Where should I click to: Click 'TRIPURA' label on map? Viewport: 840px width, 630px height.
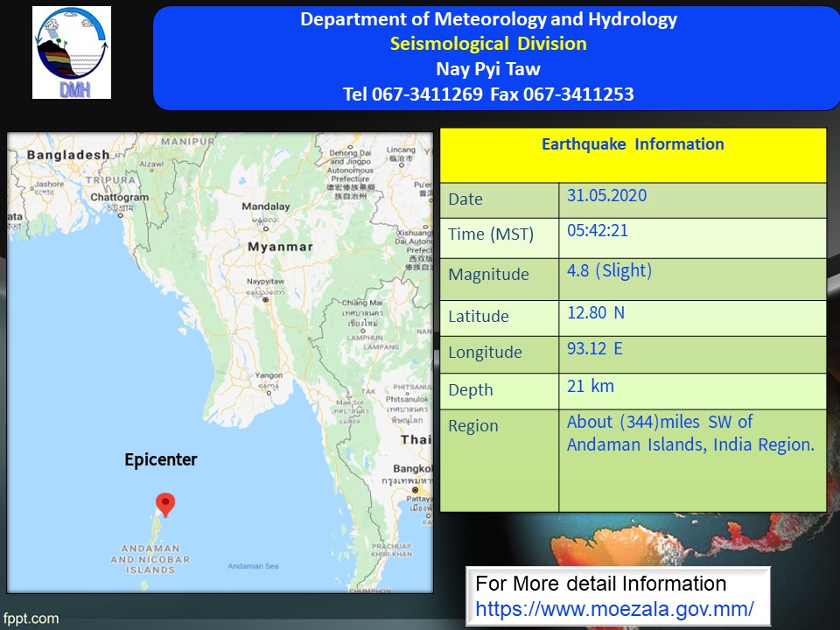tap(110, 180)
